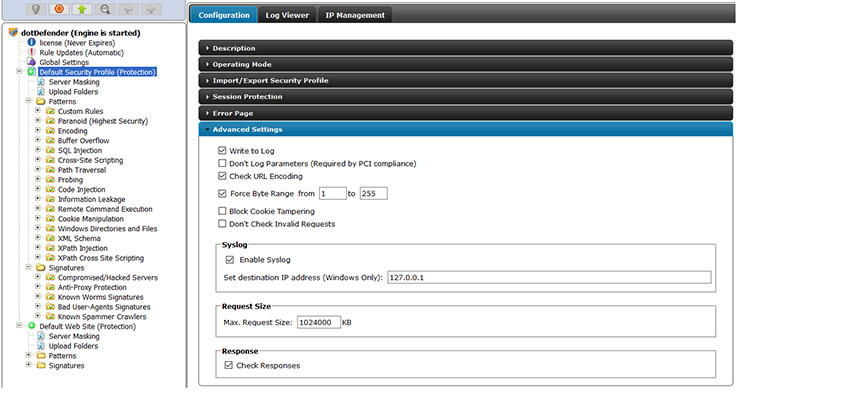Collapse the Default Security Profile tree node

click(x=20, y=72)
